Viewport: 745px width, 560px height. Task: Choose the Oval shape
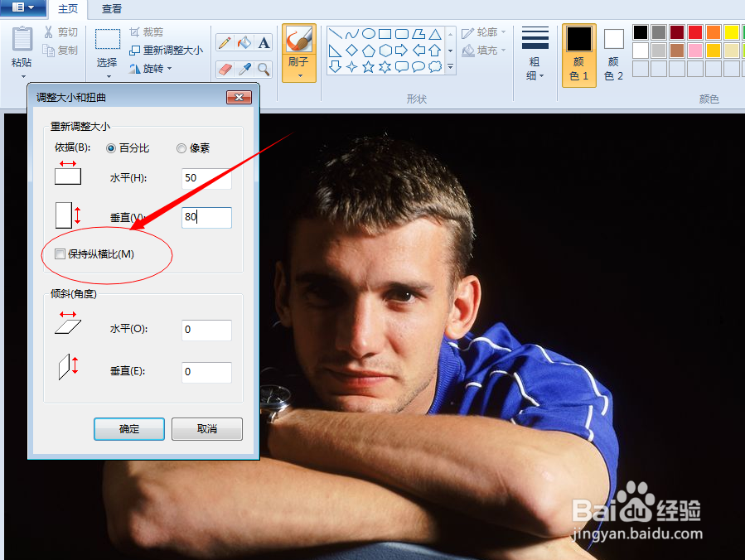pyautogui.click(x=369, y=34)
